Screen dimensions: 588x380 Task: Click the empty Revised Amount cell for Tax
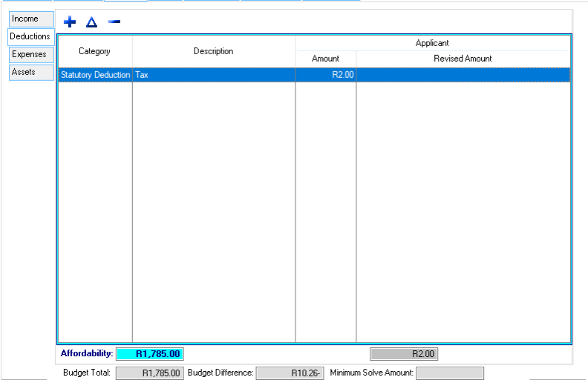click(x=463, y=75)
